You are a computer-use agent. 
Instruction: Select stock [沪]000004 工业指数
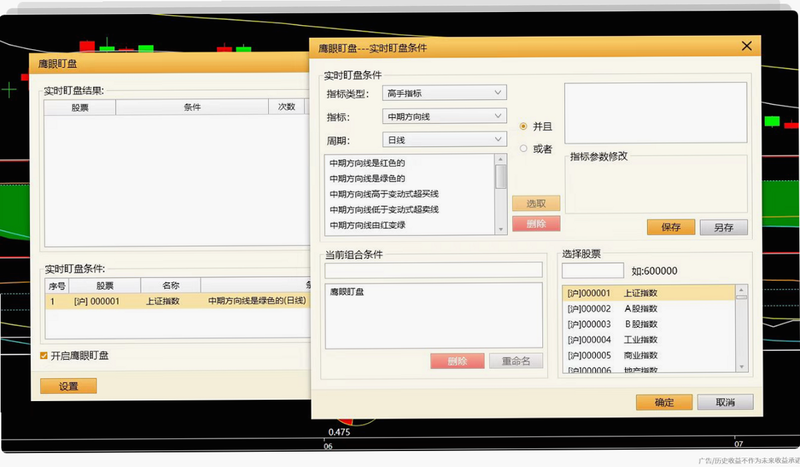point(648,339)
